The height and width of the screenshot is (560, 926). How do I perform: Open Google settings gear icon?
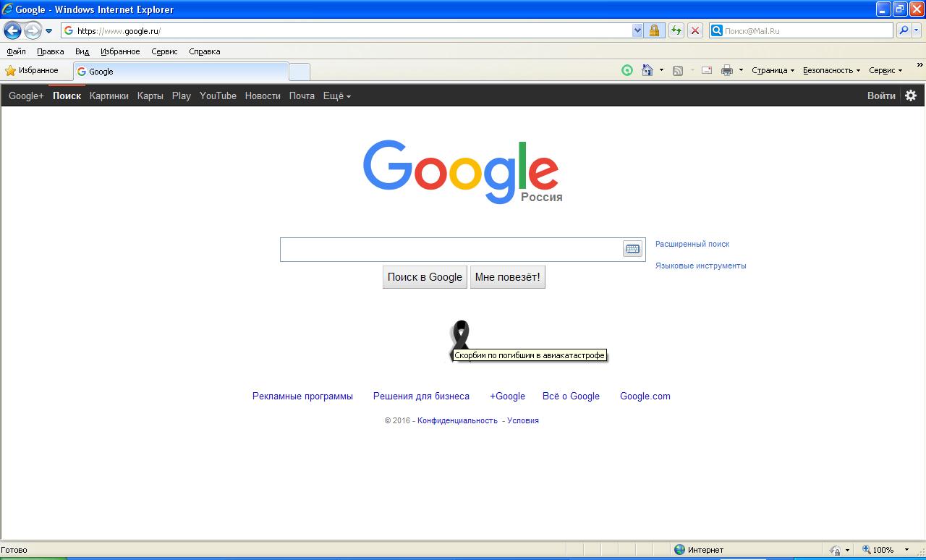coord(911,96)
